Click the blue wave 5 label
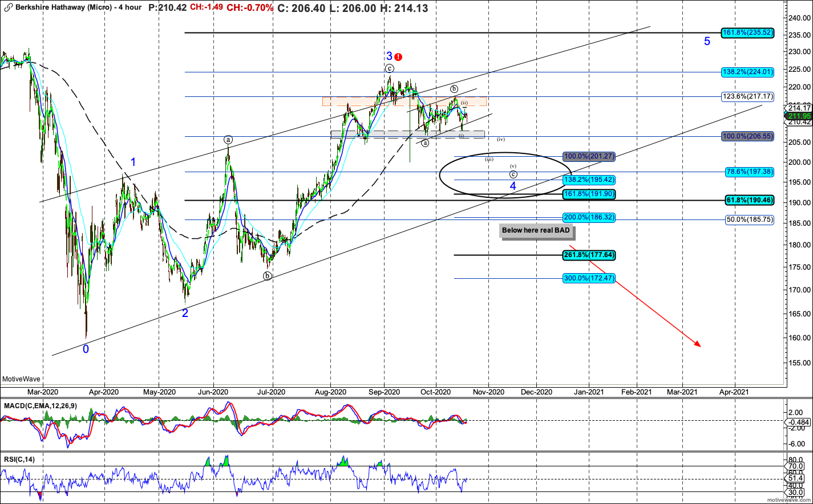This screenshot has height=504, width=813. 707,41
